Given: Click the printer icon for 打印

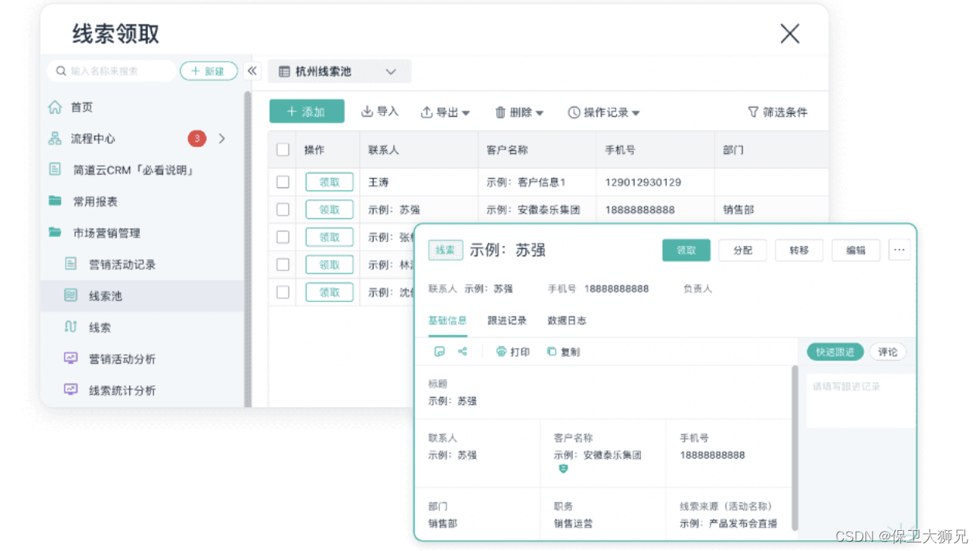Looking at the screenshot, I should (x=501, y=351).
